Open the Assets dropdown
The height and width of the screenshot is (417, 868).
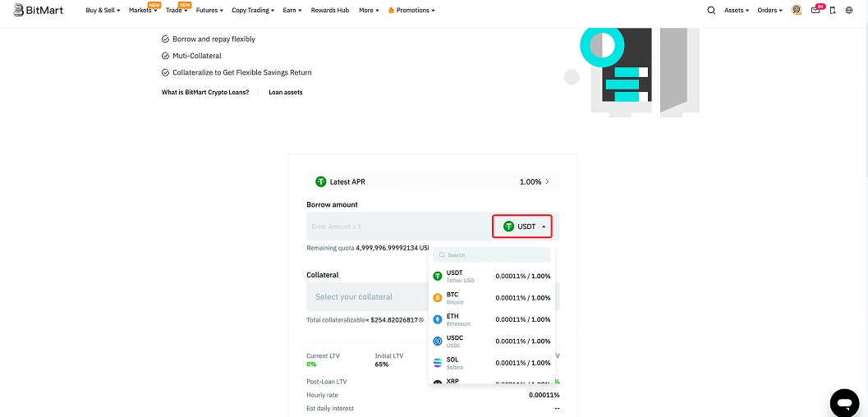point(737,10)
